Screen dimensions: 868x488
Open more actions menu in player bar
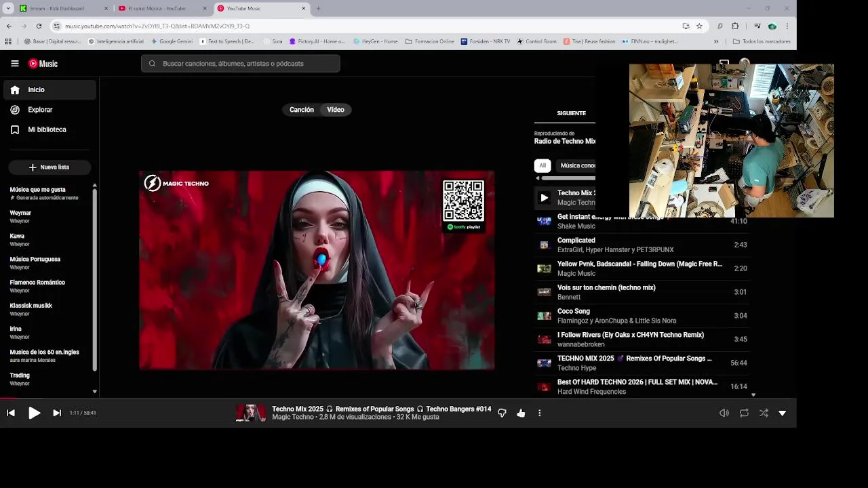[x=540, y=413]
